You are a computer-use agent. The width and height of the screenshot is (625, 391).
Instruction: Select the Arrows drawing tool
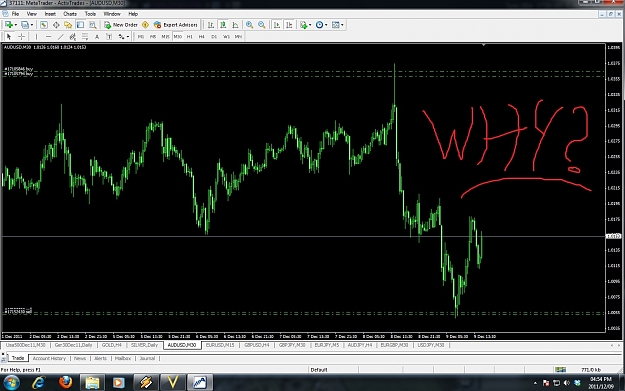coord(121,37)
